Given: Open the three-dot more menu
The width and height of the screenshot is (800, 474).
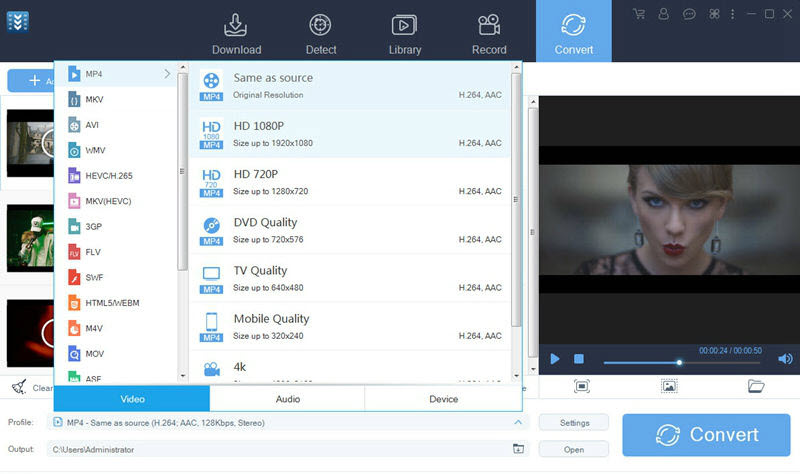Looking at the screenshot, I should 732,14.
